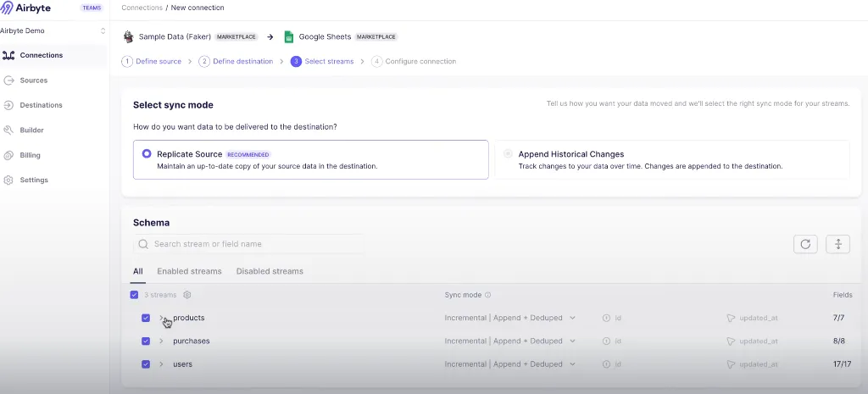This screenshot has height=394, width=868.
Task: Expand the products stream row
Action: click(x=162, y=319)
